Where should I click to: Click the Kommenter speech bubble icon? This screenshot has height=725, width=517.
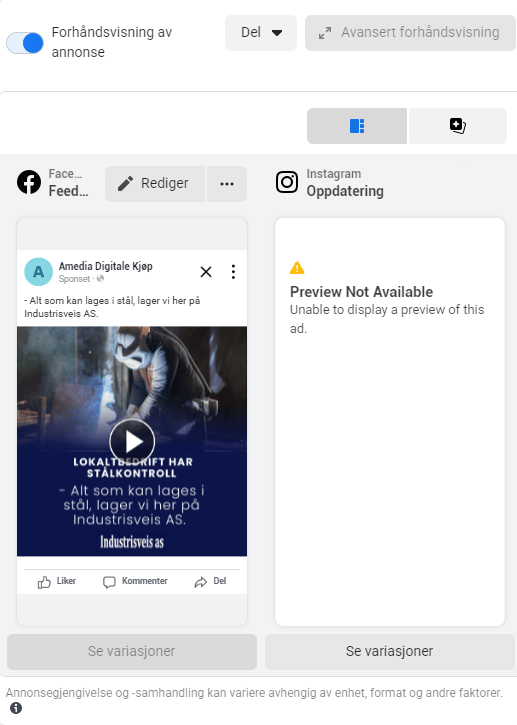(x=109, y=582)
